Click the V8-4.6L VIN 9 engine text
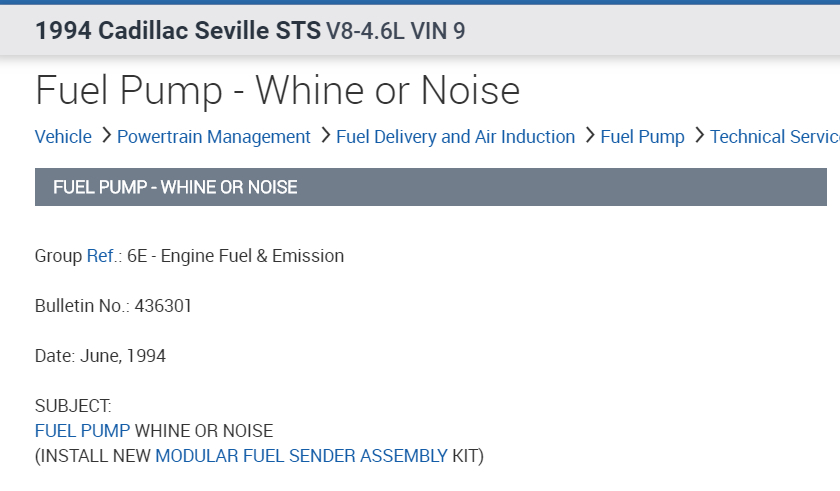The height and width of the screenshot is (491, 840). [396, 31]
